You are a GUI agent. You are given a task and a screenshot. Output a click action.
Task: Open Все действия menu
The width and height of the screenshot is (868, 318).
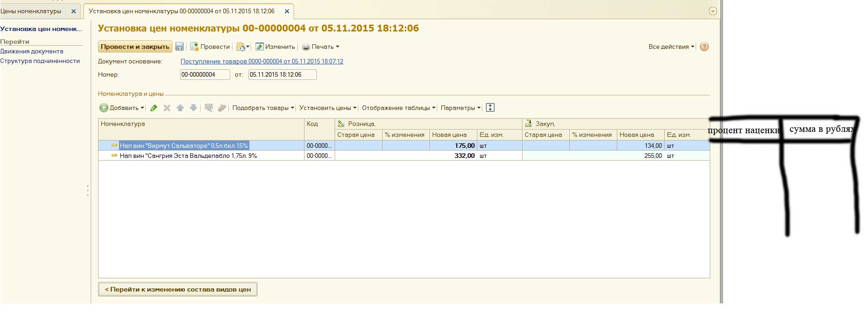coord(671,47)
